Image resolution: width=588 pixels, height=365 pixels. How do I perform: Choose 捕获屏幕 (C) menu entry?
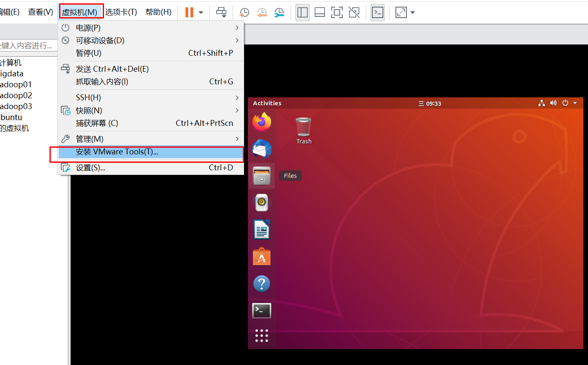coord(151,123)
